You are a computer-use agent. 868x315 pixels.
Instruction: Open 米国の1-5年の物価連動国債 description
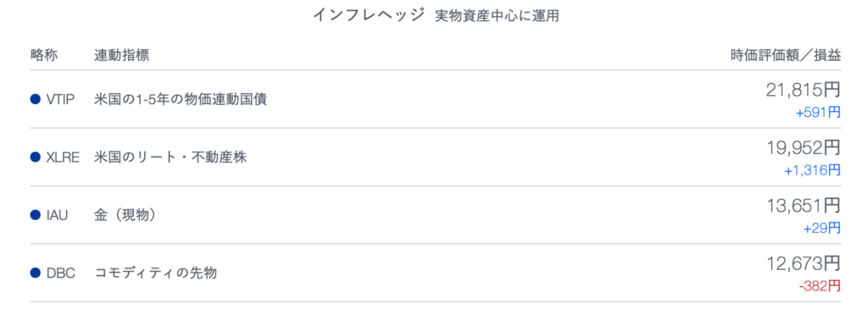181,100
